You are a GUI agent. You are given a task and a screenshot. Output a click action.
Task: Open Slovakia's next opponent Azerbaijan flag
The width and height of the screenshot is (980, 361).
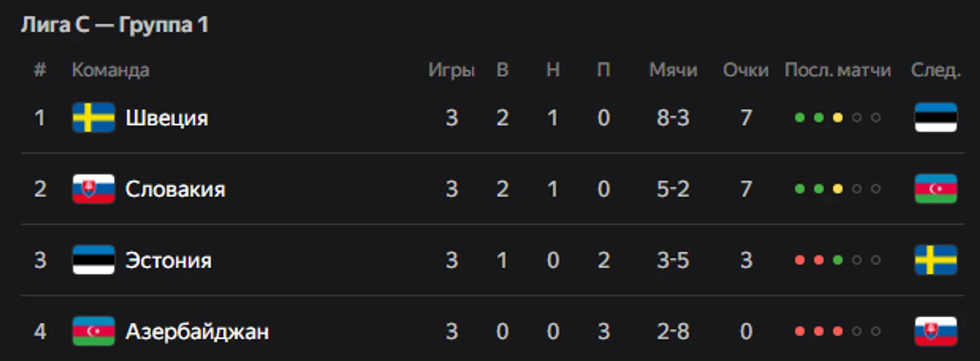click(x=936, y=189)
